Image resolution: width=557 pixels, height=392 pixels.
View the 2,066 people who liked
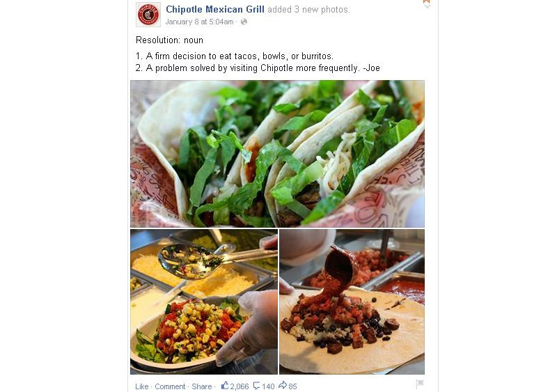240,386
